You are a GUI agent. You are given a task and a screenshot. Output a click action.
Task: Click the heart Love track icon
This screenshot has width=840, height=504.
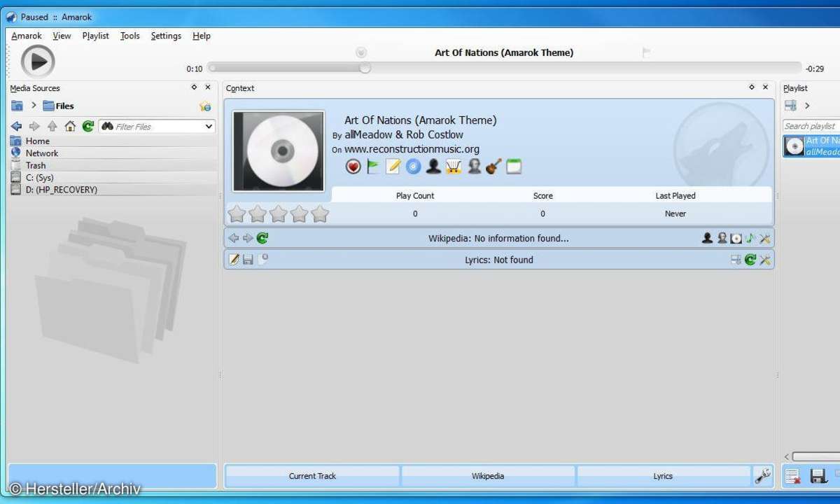[x=353, y=167]
